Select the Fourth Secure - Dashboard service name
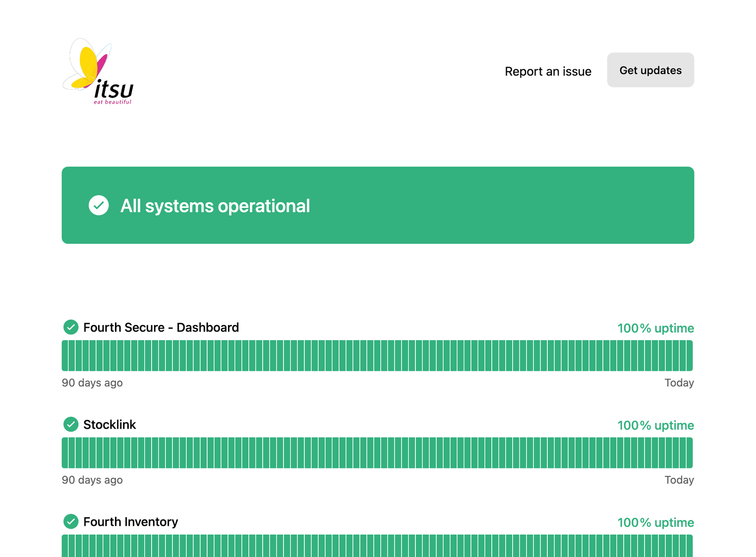 coord(161,328)
